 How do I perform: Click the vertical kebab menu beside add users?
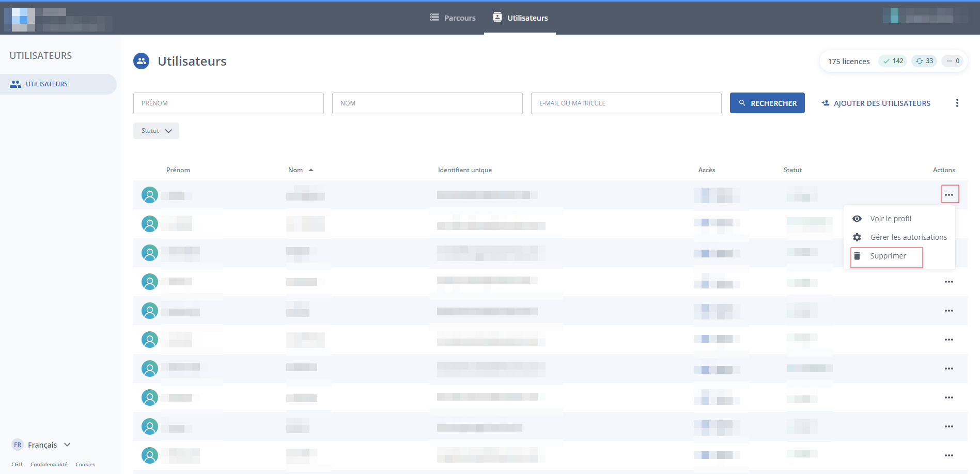[957, 103]
